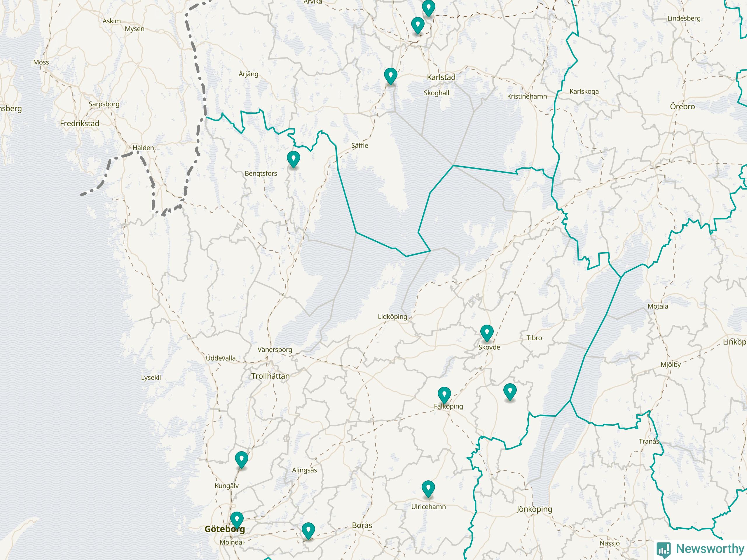Click the Skoghall label
The width and height of the screenshot is (747, 560).
coord(436,93)
